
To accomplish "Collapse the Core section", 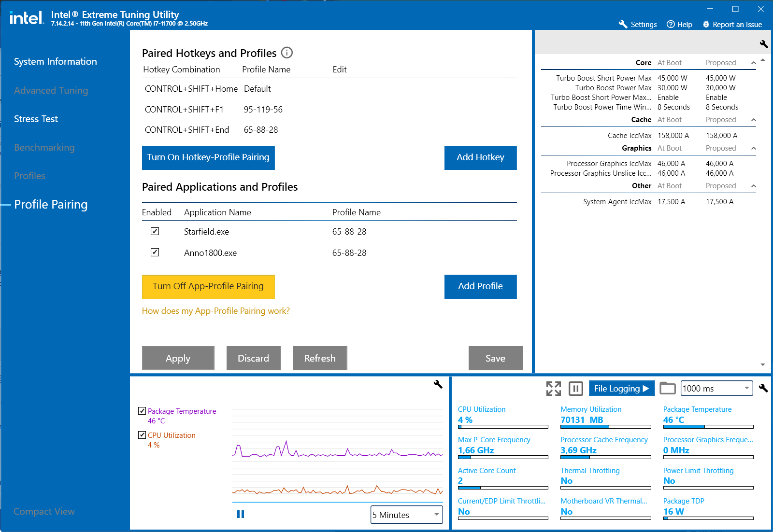I will point(753,63).
